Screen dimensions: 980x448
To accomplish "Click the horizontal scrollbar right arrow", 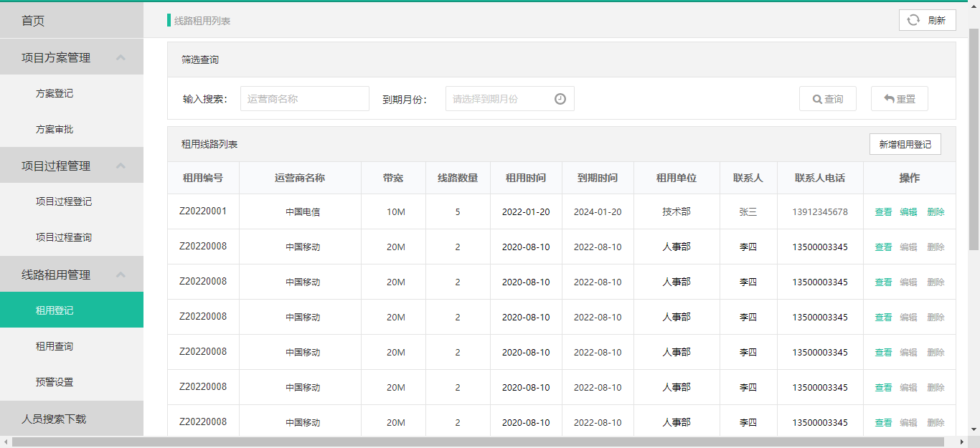I will click(x=963, y=442).
